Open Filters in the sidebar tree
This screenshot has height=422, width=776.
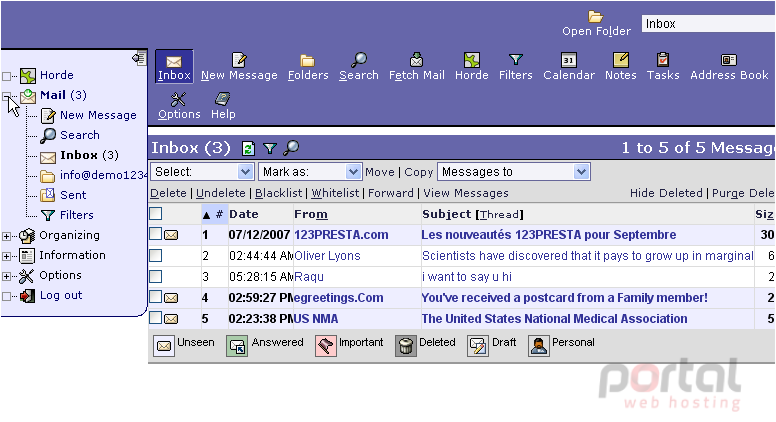[x=77, y=215]
